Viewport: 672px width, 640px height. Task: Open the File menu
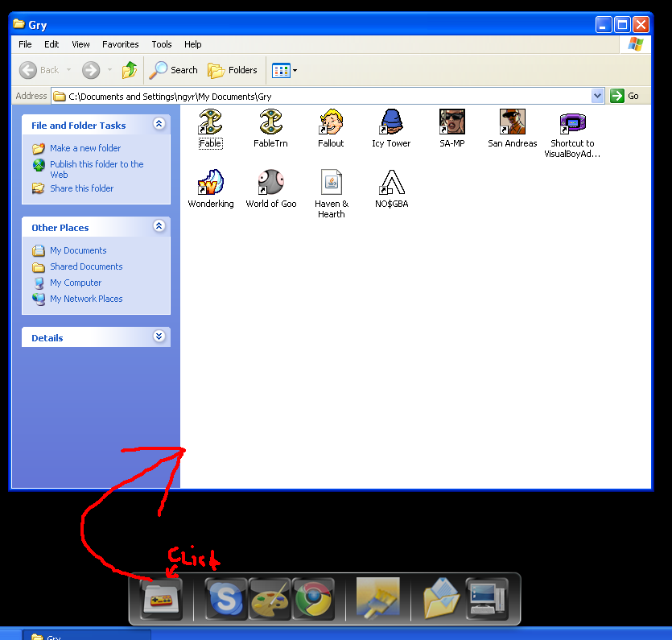pyautogui.click(x=25, y=44)
